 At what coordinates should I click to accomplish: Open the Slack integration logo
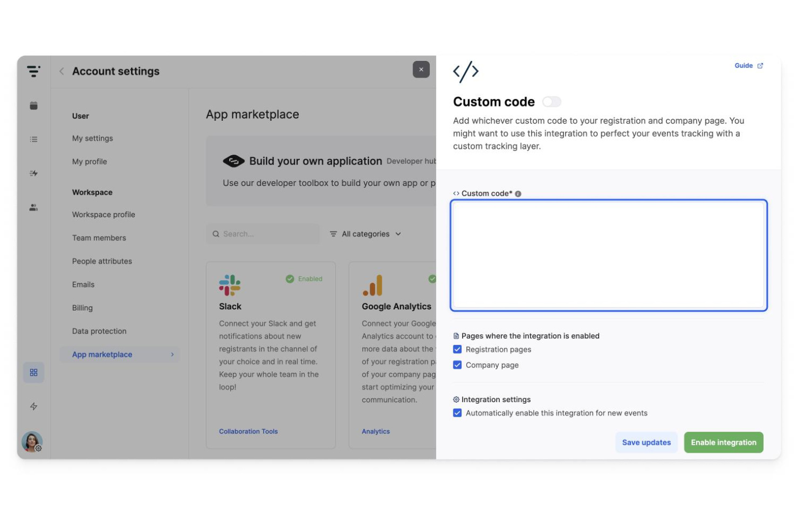(x=230, y=285)
